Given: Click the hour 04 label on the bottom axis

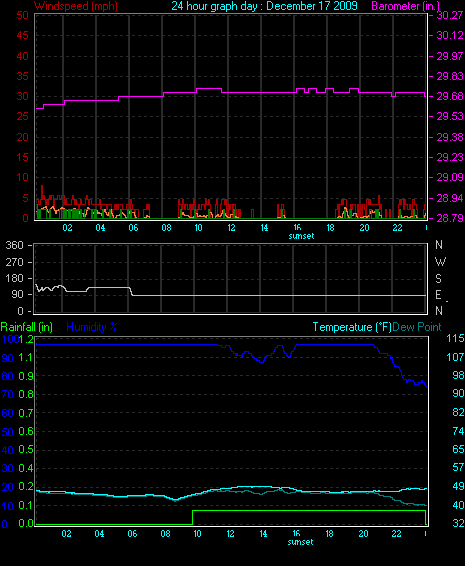Looking at the screenshot, I should point(99,534).
